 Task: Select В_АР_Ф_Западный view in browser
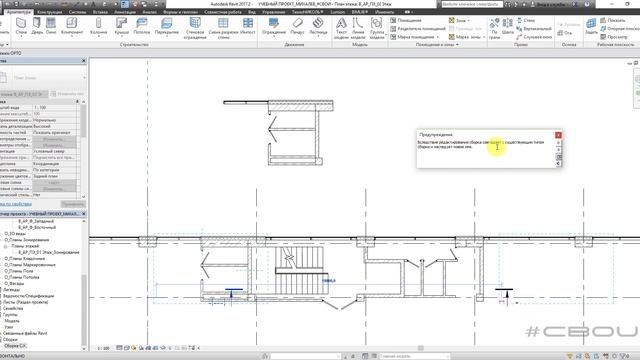click(36, 221)
